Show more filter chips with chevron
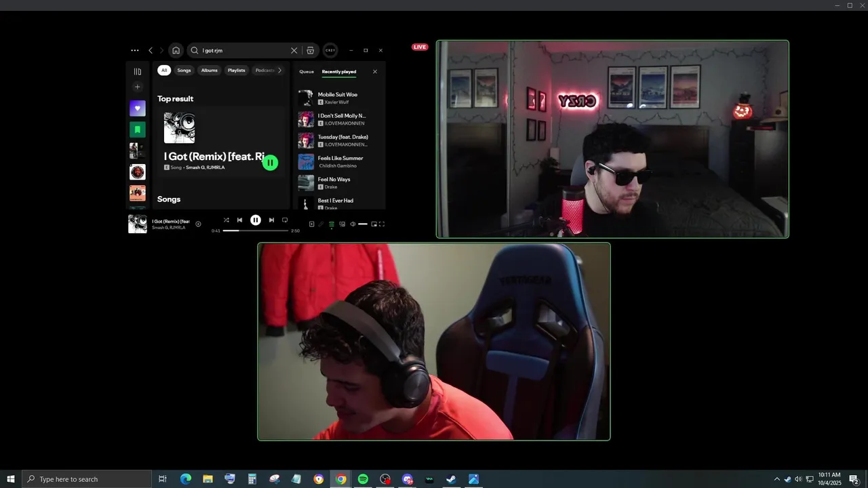The width and height of the screenshot is (868, 488). click(279, 70)
